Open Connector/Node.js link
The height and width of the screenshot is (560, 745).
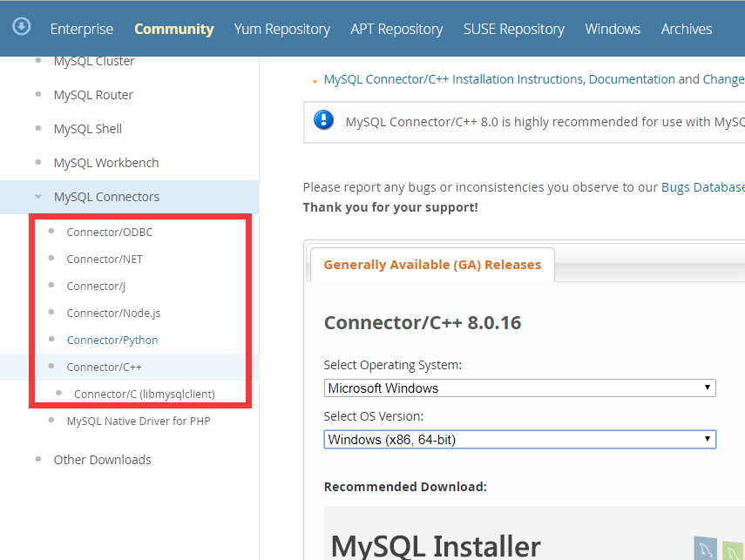113,314
